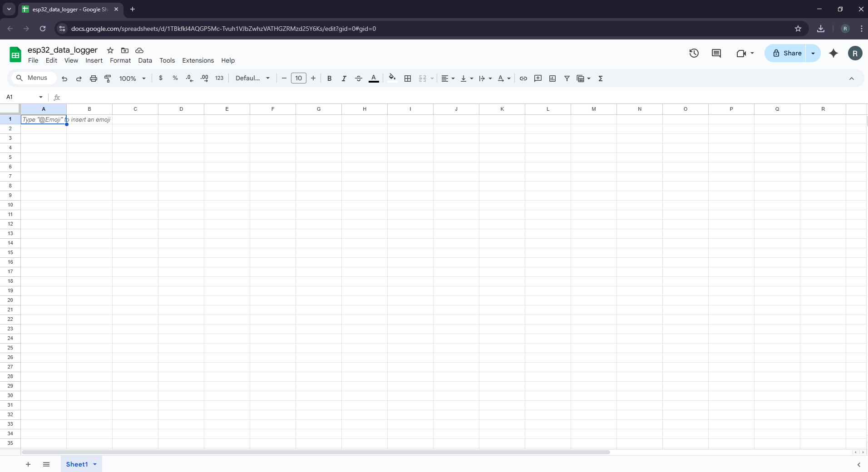Open version history clock icon
The image size is (868, 472).
tap(694, 53)
